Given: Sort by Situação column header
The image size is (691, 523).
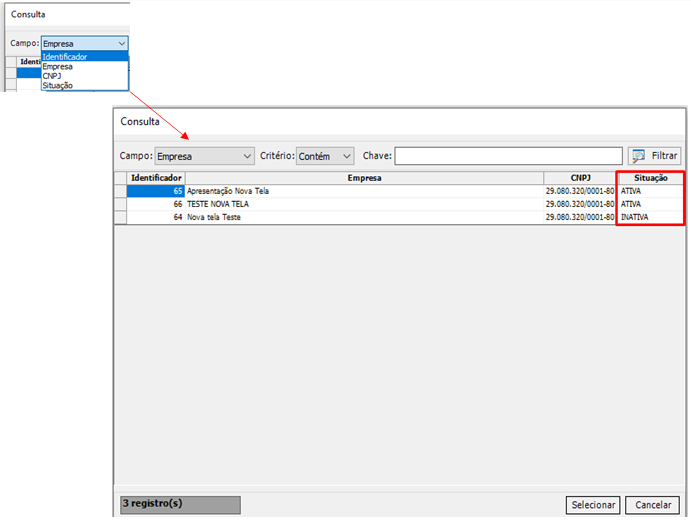Looking at the screenshot, I should click(650, 178).
